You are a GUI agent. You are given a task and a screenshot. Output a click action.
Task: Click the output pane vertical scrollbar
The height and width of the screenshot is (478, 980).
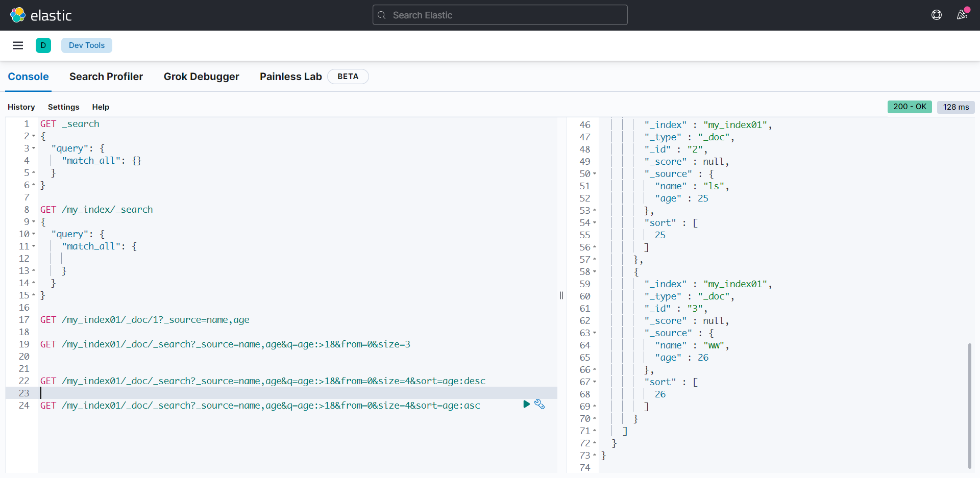(969, 406)
